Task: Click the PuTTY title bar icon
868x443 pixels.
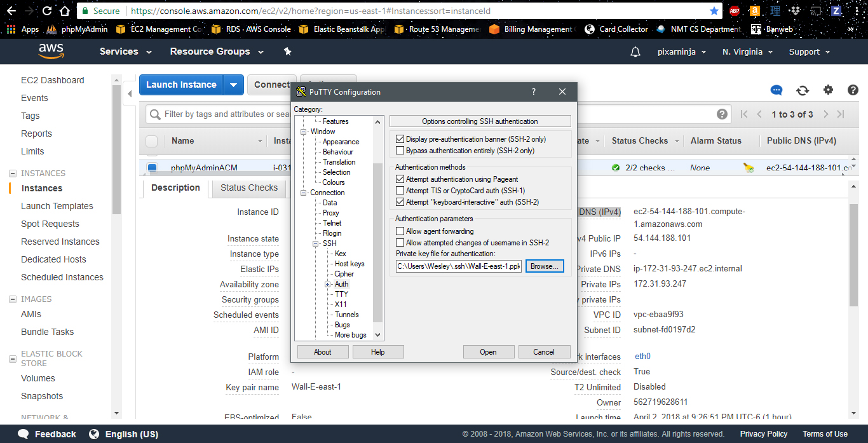Action: [x=301, y=92]
